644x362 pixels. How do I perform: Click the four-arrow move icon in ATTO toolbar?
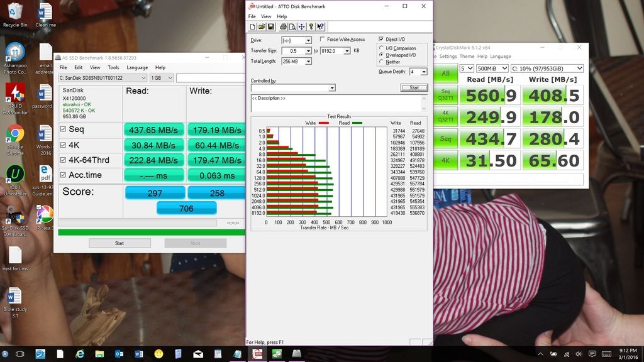point(301,26)
